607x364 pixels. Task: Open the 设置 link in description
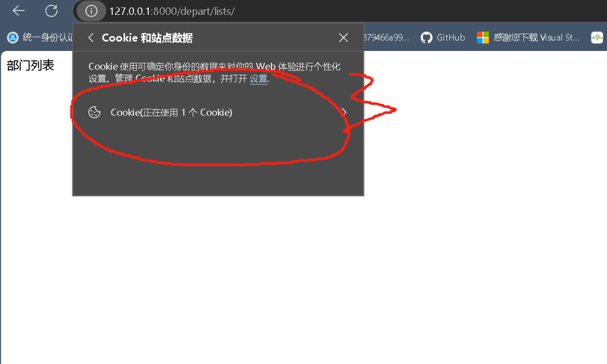258,79
